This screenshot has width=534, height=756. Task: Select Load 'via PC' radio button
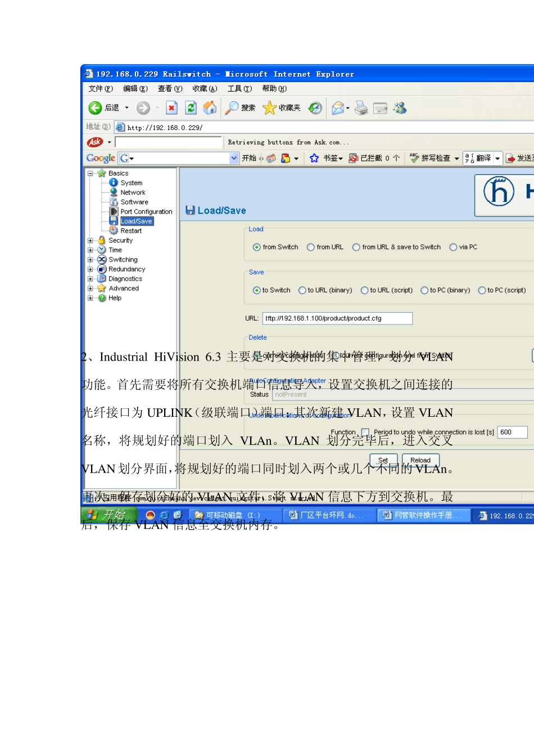[453, 247]
